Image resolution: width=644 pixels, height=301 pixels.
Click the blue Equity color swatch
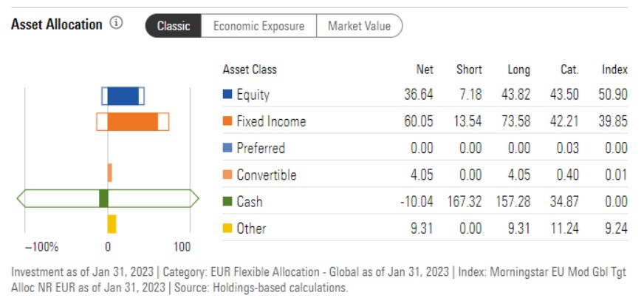click(227, 95)
